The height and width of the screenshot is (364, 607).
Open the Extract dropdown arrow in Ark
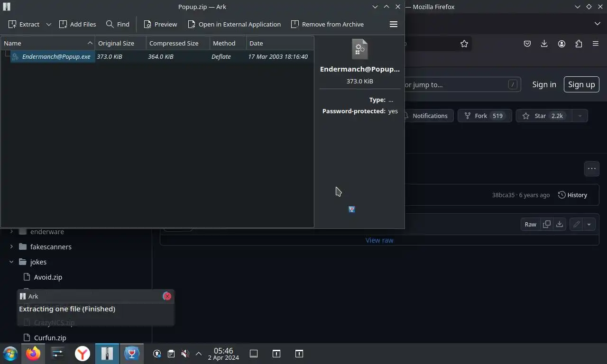[x=48, y=24]
